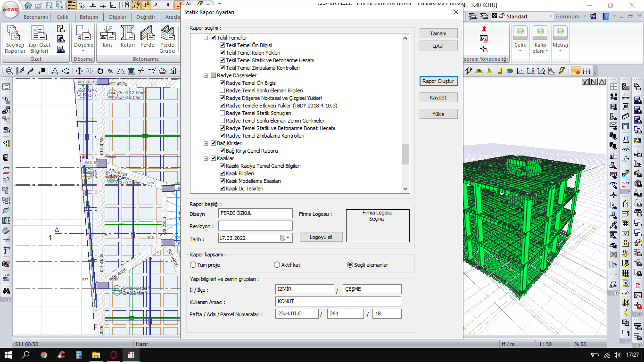Expand the Metraj ribbon dropdown
The width and height of the screenshot is (644, 362).
[560, 51]
